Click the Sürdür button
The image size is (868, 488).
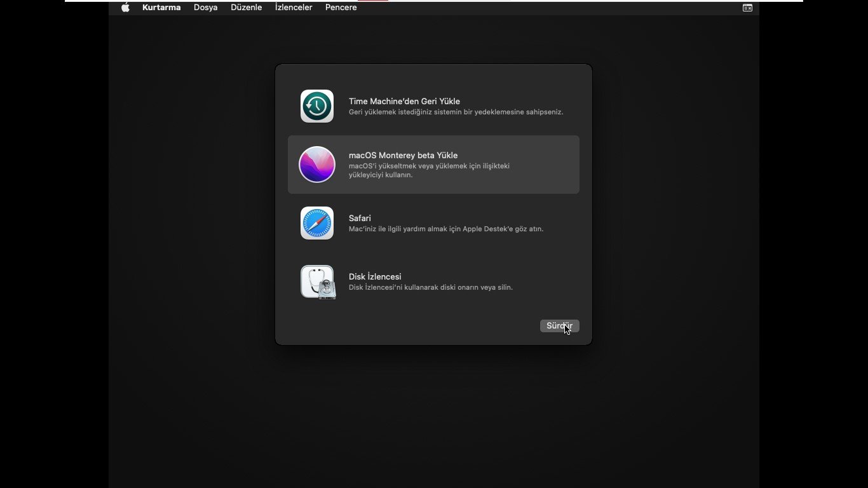(560, 326)
